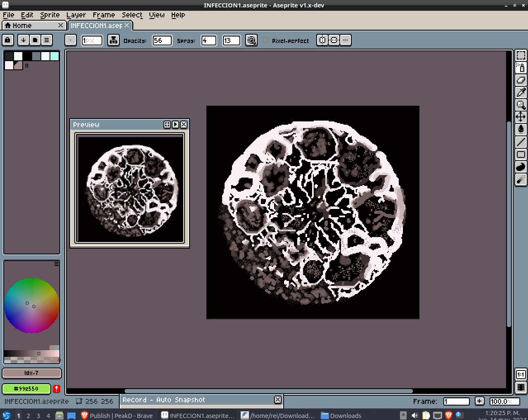The image size is (528, 420).
Task: Open the File menu
Action: tap(9, 15)
